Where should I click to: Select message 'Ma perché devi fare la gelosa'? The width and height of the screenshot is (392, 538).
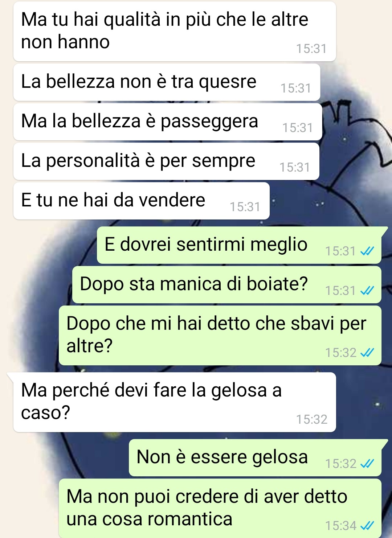pos(175,402)
